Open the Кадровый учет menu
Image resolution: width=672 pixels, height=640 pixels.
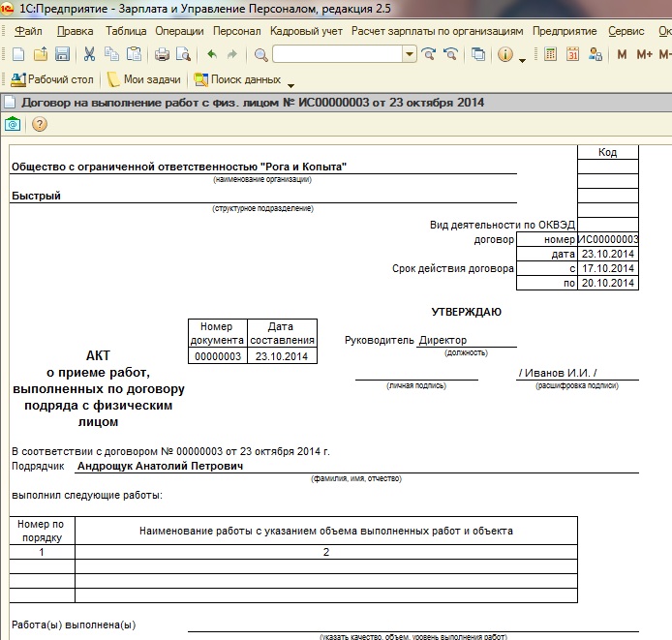pyautogui.click(x=306, y=31)
